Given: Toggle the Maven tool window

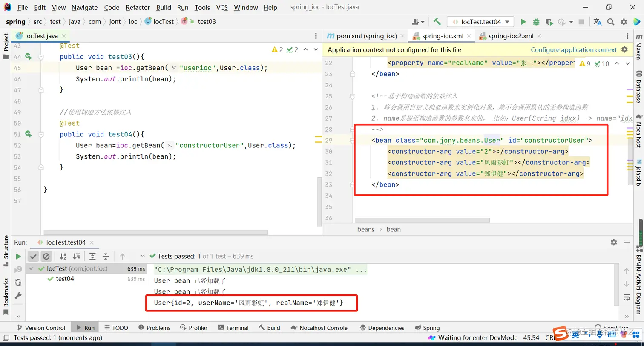Looking at the screenshot, I should [638, 47].
